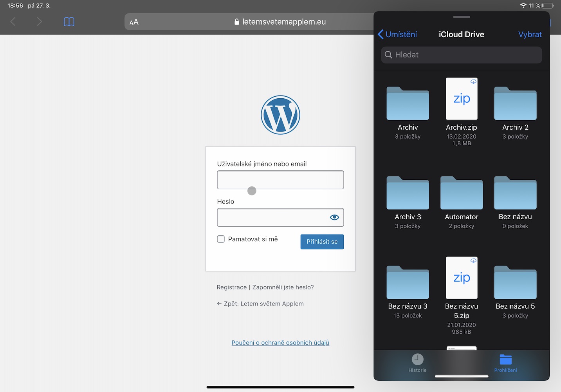The height and width of the screenshot is (392, 561).
Task: Open Safari bookmarks book icon
Action: tap(69, 22)
